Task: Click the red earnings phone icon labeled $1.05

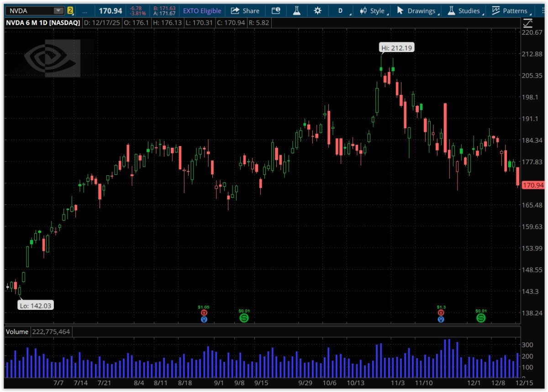Action: pyautogui.click(x=204, y=313)
